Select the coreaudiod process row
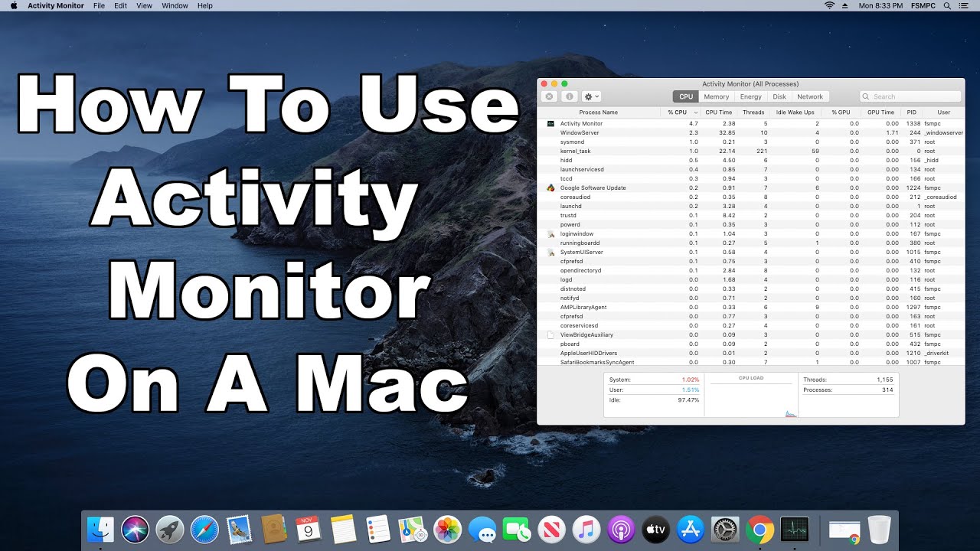 click(x=751, y=197)
